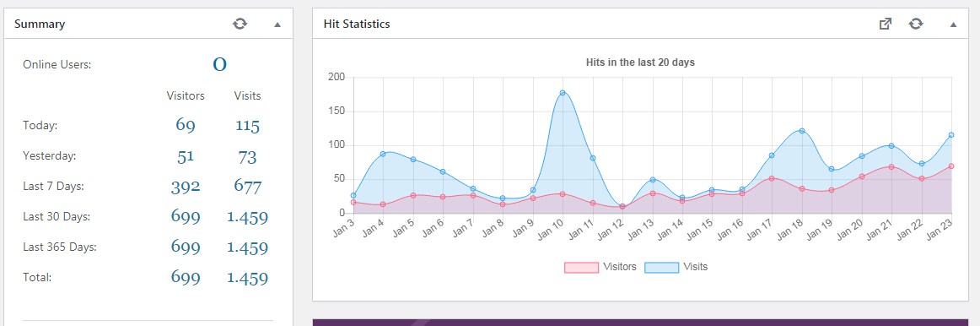Click the Jan 21 visits data point

(891, 146)
